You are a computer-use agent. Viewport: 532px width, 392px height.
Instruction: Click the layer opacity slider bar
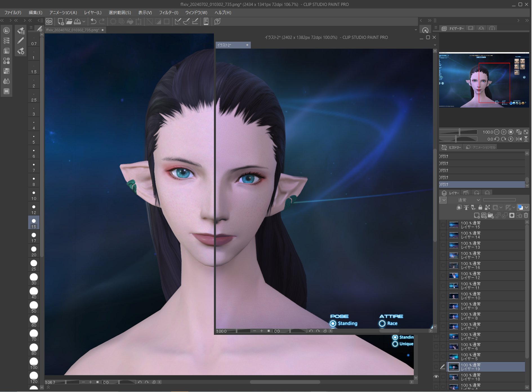click(x=499, y=200)
